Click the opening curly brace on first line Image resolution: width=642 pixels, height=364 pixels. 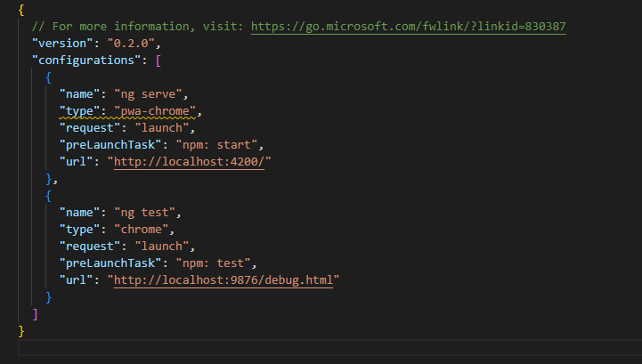click(21, 10)
